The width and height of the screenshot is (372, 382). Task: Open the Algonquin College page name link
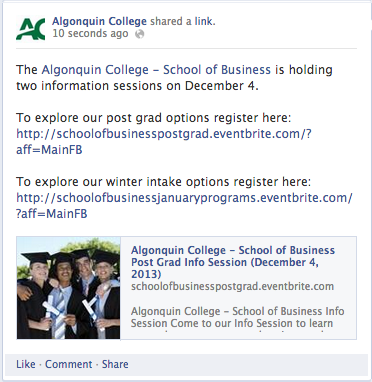coord(99,21)
